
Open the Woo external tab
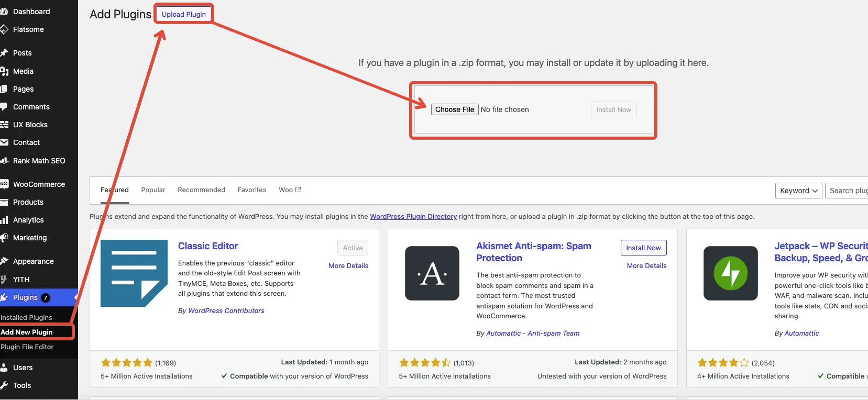pyautogui.click(x=290, y=190)
